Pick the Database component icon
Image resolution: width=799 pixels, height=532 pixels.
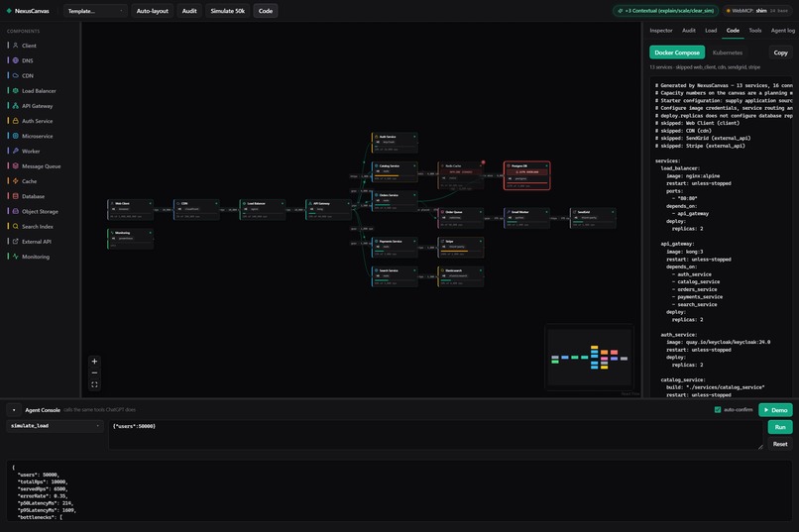tap(15, 196)
